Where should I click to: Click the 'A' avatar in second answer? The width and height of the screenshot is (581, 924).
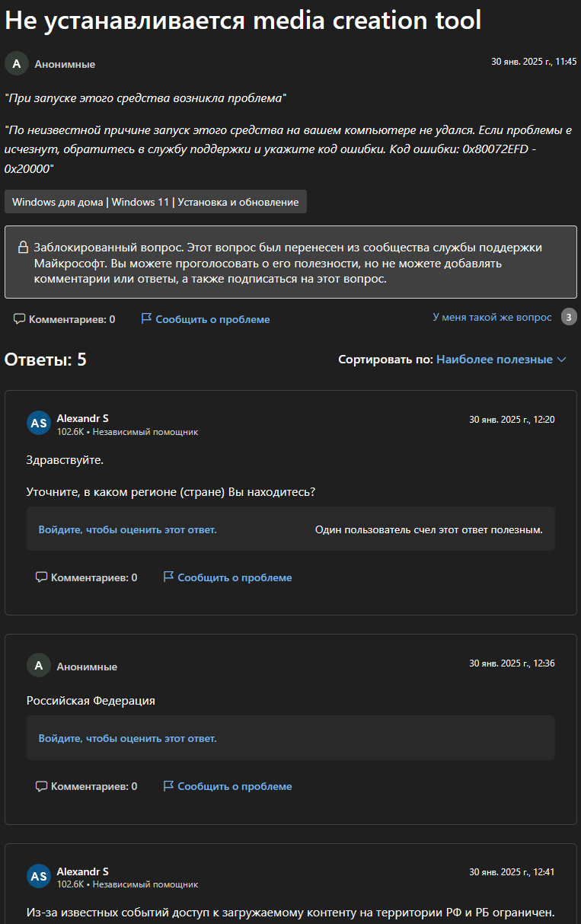[39, 666]
